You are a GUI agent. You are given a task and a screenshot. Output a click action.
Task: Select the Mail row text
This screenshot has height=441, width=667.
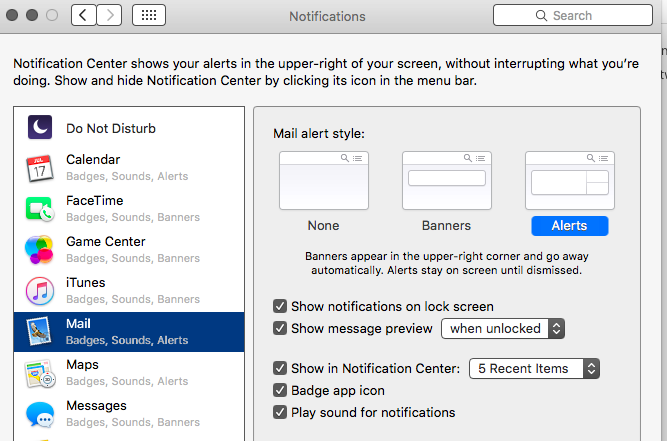[x=127, y=332]
